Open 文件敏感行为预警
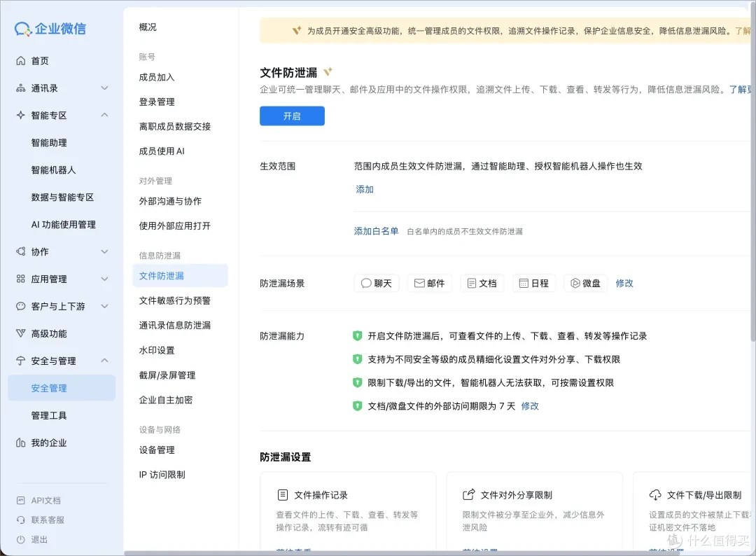Viewport: 756px width, 556px height. coord(175,300)
